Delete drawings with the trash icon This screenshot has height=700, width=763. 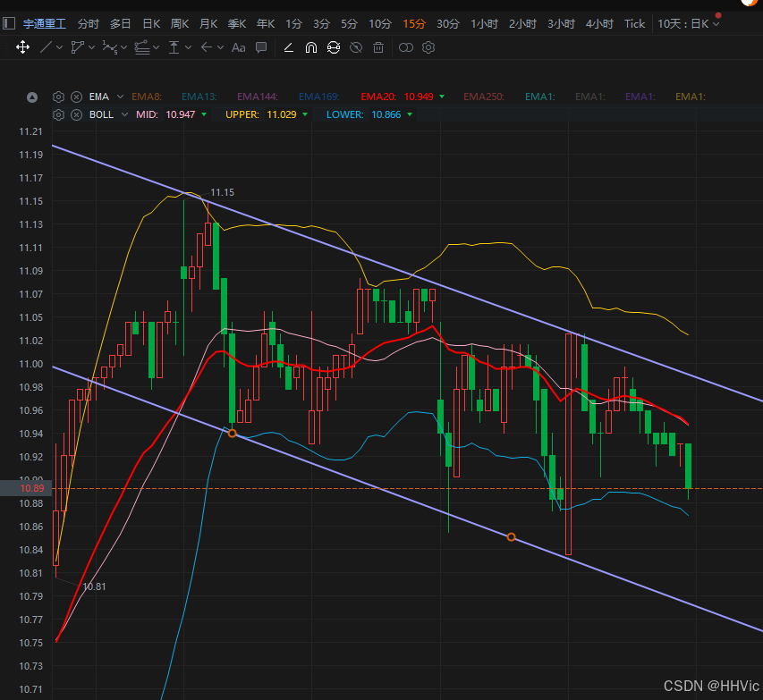(x=378, y=47)
